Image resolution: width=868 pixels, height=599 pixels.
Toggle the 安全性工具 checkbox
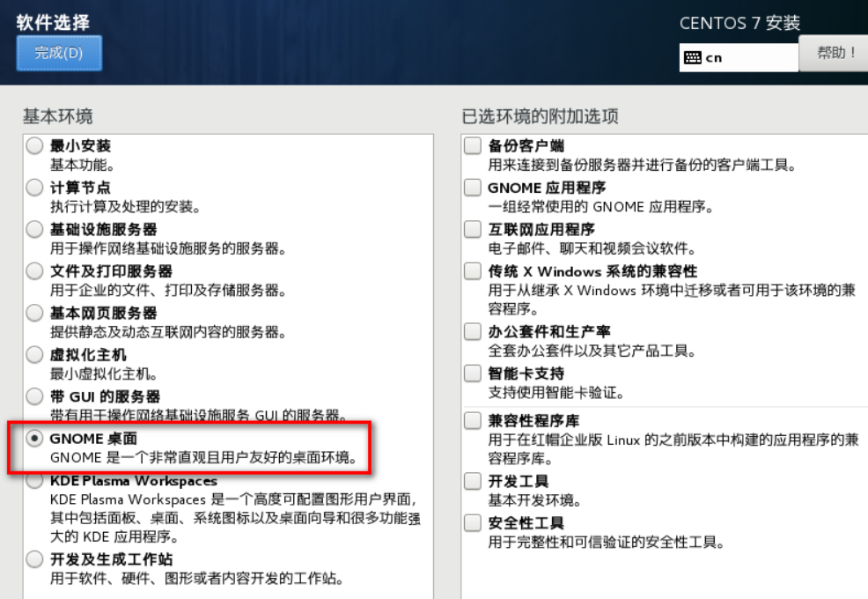tap(473, 523)
